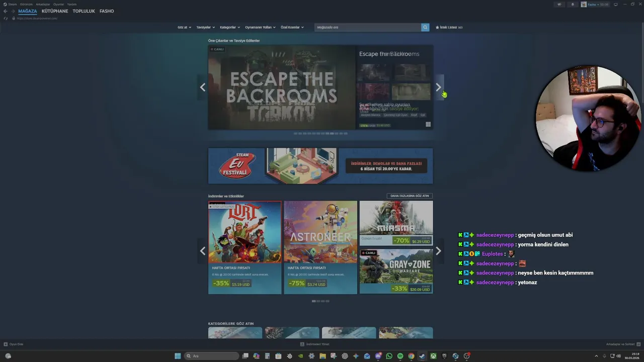Switch to Big Picture mode icon
The image size is (644, 362).
pos(615,5)
